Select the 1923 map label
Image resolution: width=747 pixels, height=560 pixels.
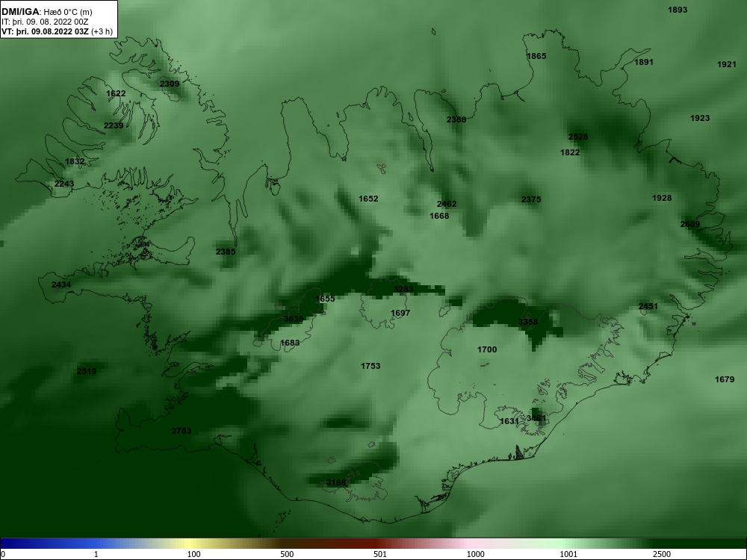pyautogui.click(x=700, y=118)
